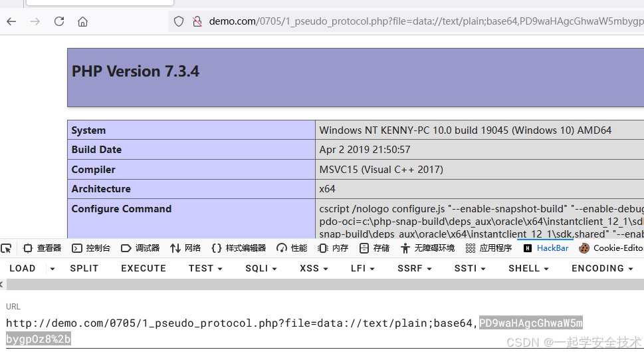Focus the address bar URL
Viewport: 644px width, 354px height.
point(426,21)
